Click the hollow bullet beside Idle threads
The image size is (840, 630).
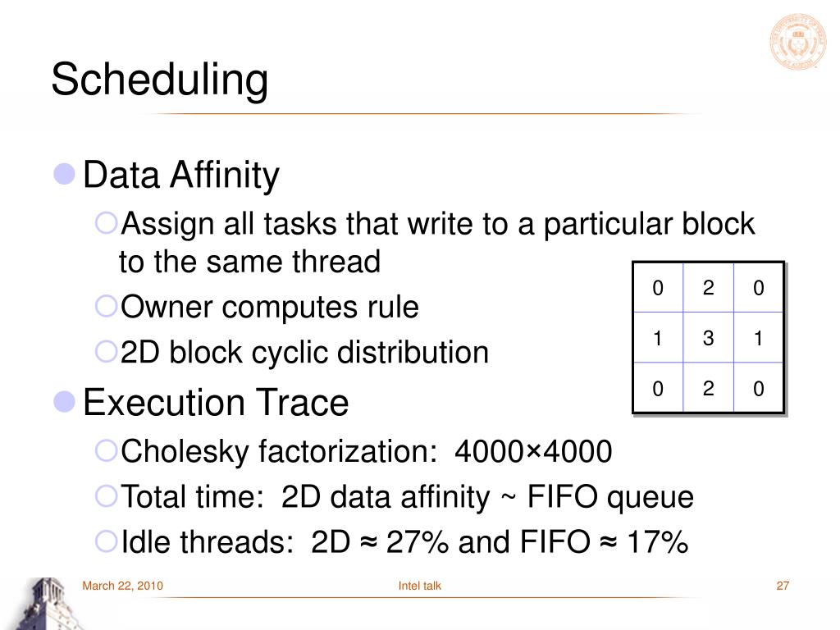(106, 541)
